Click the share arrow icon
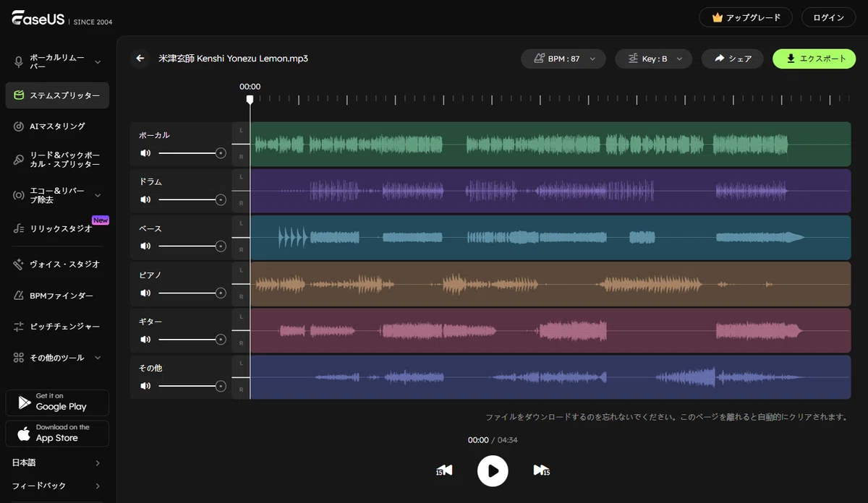Viewport: 868px width, 503px height. pos(719,59)
